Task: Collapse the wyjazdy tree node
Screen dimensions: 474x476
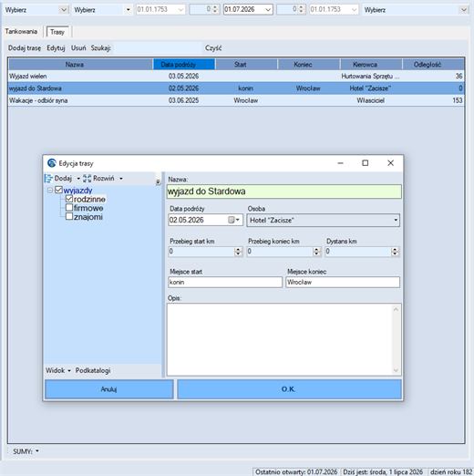Action: click(x=50, y=191)
